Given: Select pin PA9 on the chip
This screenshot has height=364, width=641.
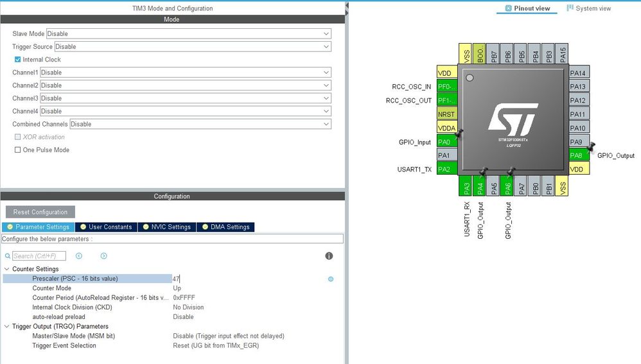Looking at the screenshot, I should tap(579, 142).
